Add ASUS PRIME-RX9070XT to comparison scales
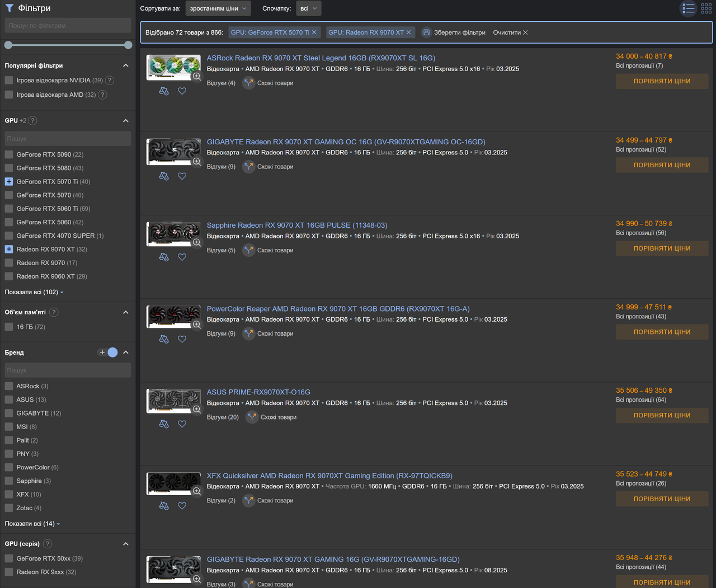Viewport: 716px width, 588px height. [x=164, y=424]
